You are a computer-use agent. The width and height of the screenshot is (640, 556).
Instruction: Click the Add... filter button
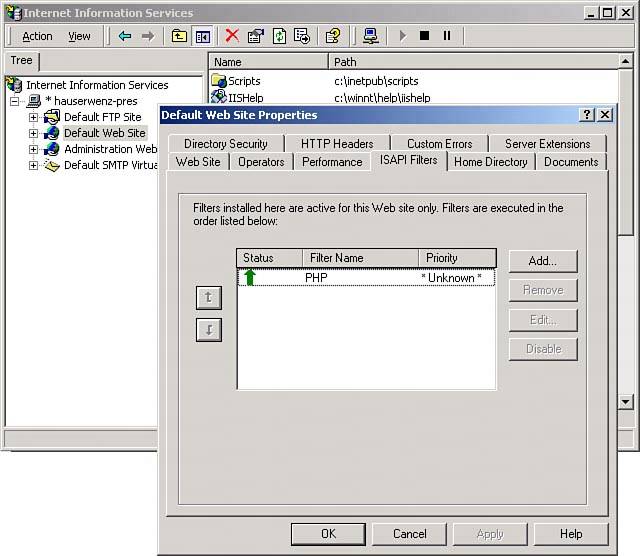[543, 260]
